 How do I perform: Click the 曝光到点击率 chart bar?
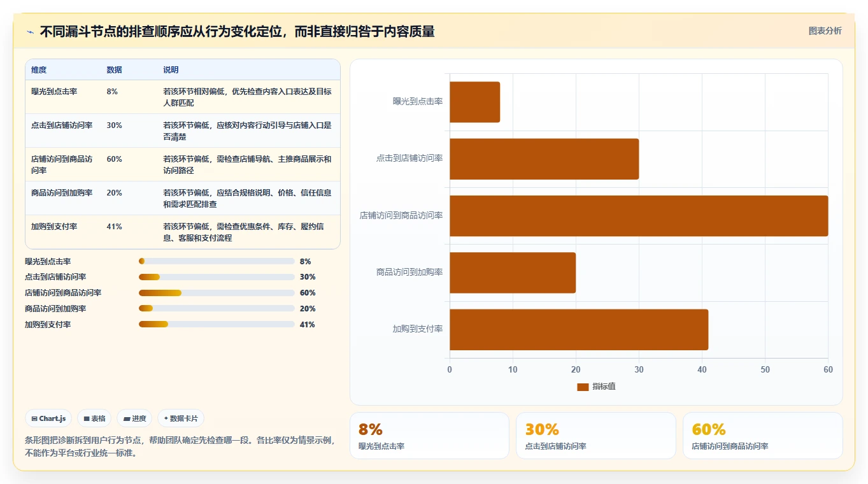coord(474,102)
